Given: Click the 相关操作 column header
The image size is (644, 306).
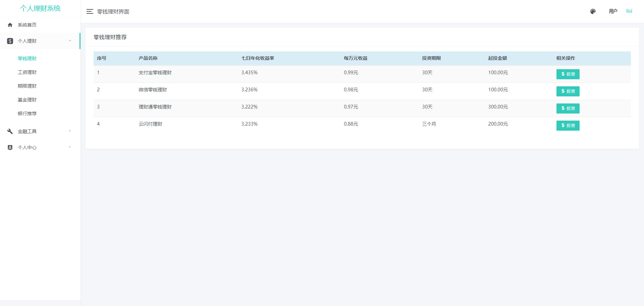Looking at the screenshot, I should 566,58.
